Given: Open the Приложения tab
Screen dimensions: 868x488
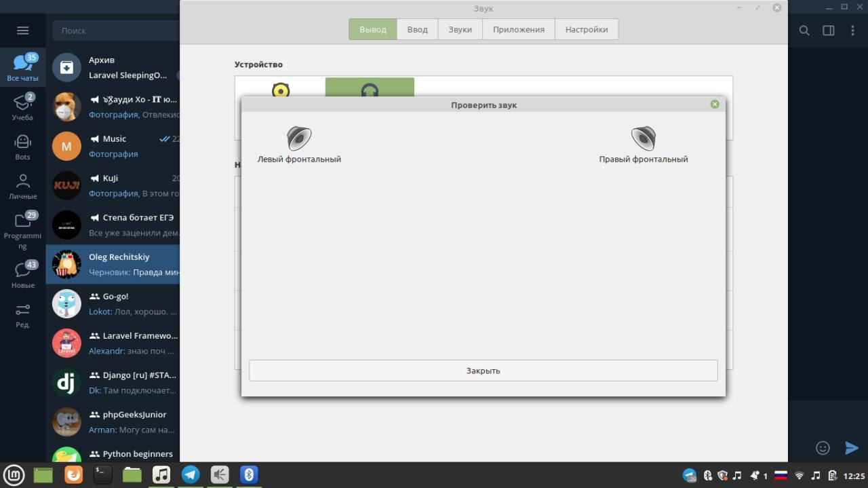Looking at the screenshot, I should 519,29.
